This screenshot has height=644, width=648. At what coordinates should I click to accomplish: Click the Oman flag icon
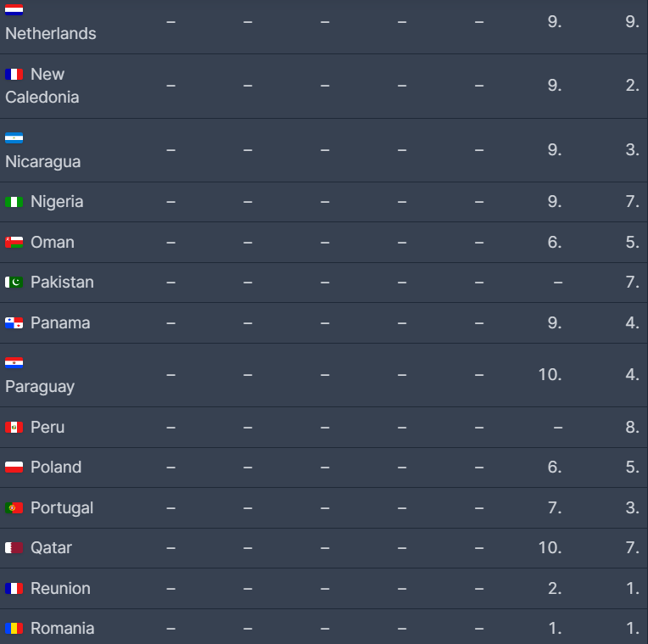[14, 243]
